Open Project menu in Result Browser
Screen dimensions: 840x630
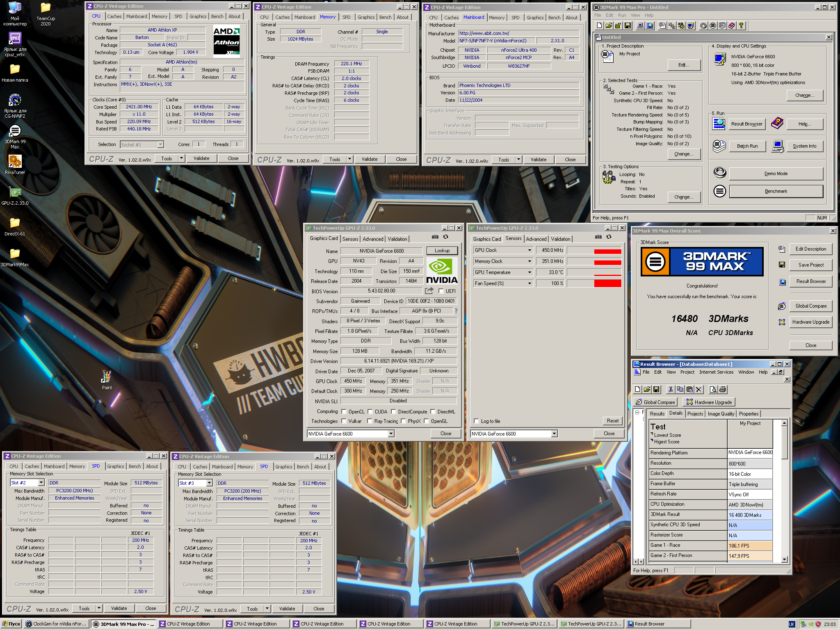click(687, 372)
